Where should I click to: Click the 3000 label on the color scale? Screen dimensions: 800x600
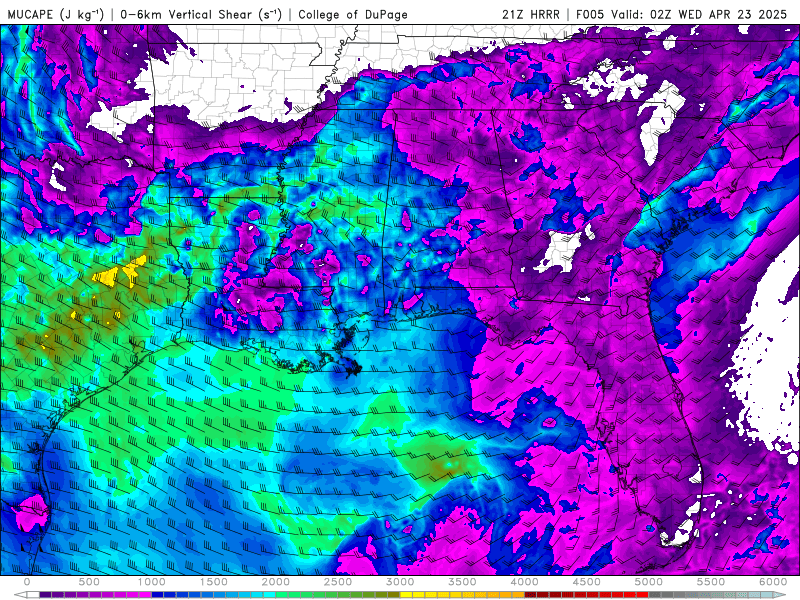pyautogui.click(x=401, y=582)
